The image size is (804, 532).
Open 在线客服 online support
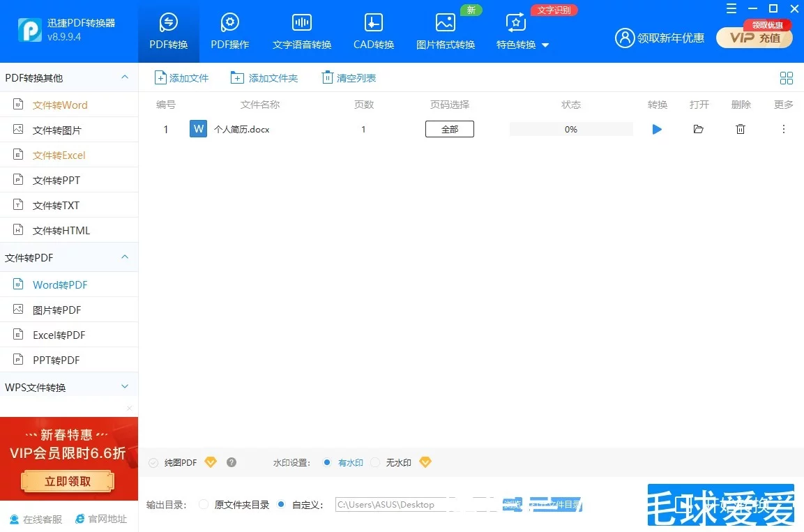coord(36,519)
